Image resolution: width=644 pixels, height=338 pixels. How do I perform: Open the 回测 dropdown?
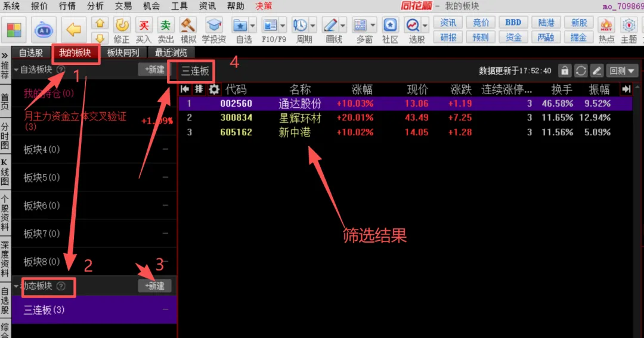[x=622, y=70]
